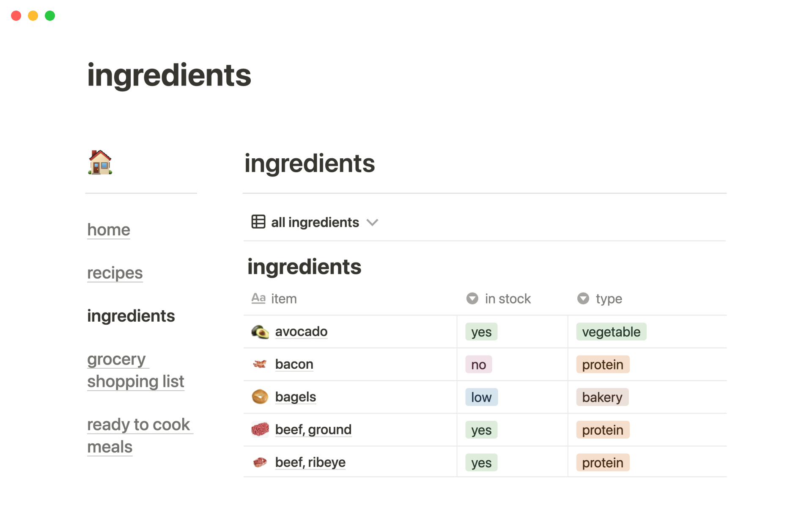Open the in stock column header menu
This screenshot has width=812, height=508.
(x=507, y=299)
